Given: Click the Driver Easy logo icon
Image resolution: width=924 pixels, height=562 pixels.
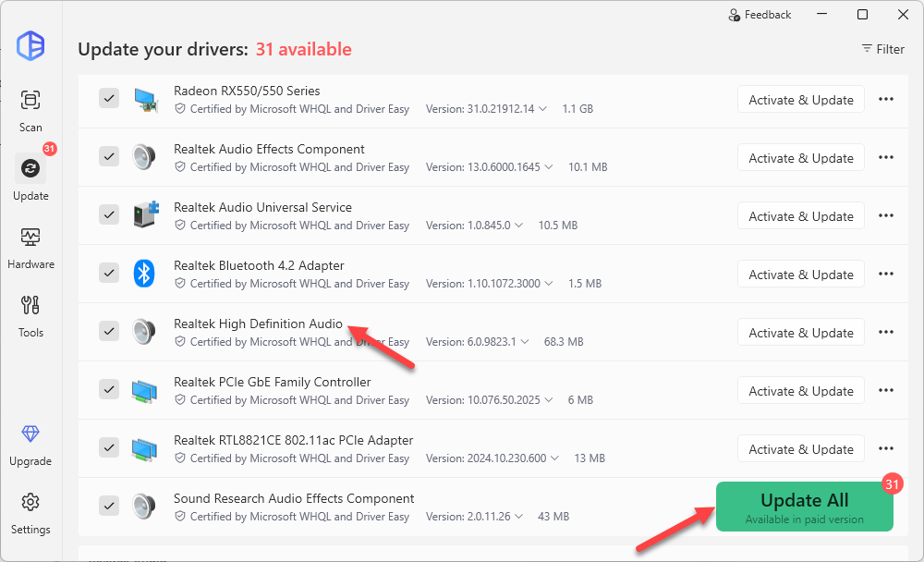Looking at the screenshot, I should (x=30, y=44).
